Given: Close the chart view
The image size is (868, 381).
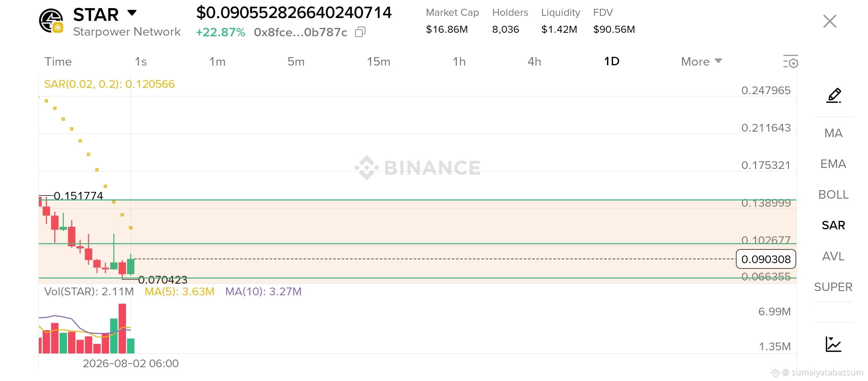Looking at the screenshot, I should 830,21.
